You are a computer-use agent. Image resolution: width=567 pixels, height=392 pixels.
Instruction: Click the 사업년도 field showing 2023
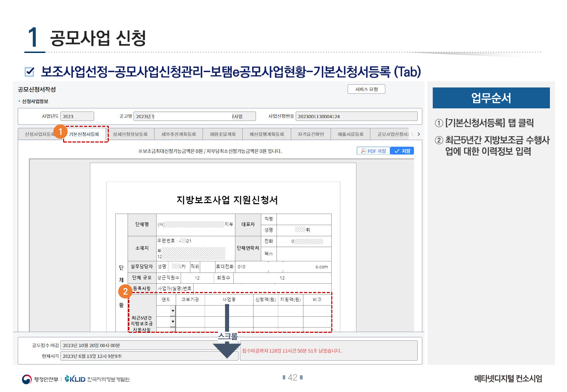click(x=77, y=116)
